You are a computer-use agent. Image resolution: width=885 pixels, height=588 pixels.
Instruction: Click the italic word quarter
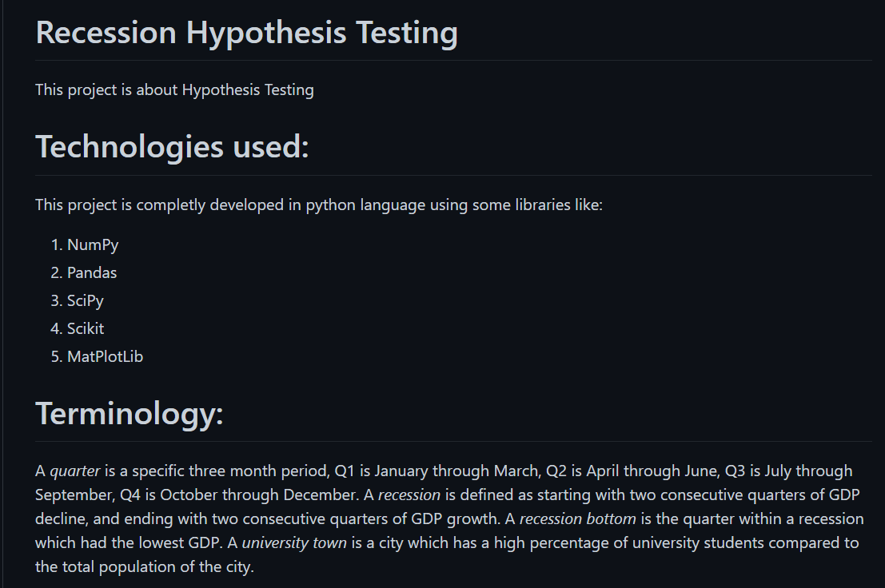[x=75, y=471]
